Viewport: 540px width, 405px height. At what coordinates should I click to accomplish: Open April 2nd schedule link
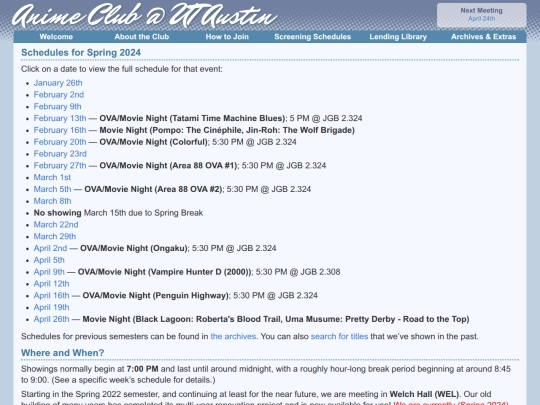50,248
